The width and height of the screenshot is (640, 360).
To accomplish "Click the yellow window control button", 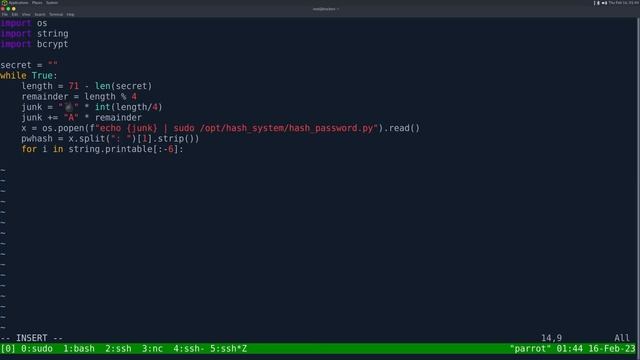I will (x=13, y=9).
